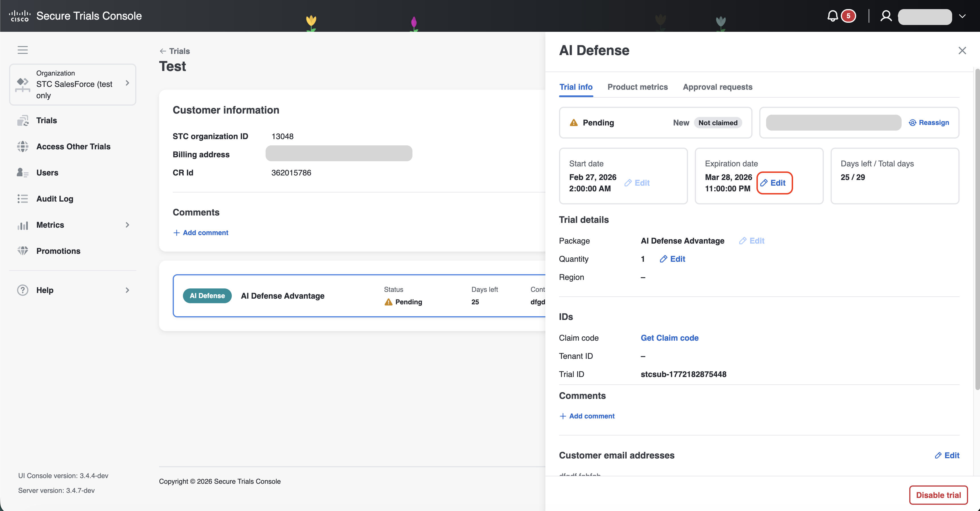Screen dimensions: 980x511
Task: Switch to Approval requests tab
Action: 717,87
